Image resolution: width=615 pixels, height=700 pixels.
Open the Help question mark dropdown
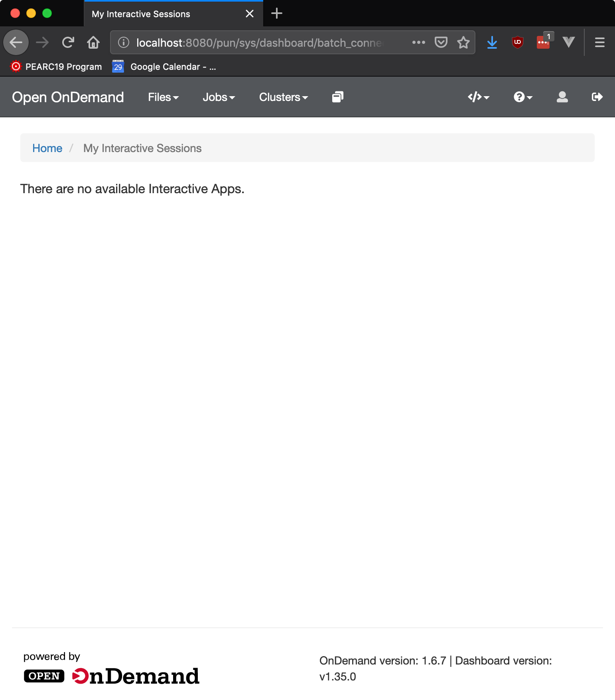click(x=523, y=97)
